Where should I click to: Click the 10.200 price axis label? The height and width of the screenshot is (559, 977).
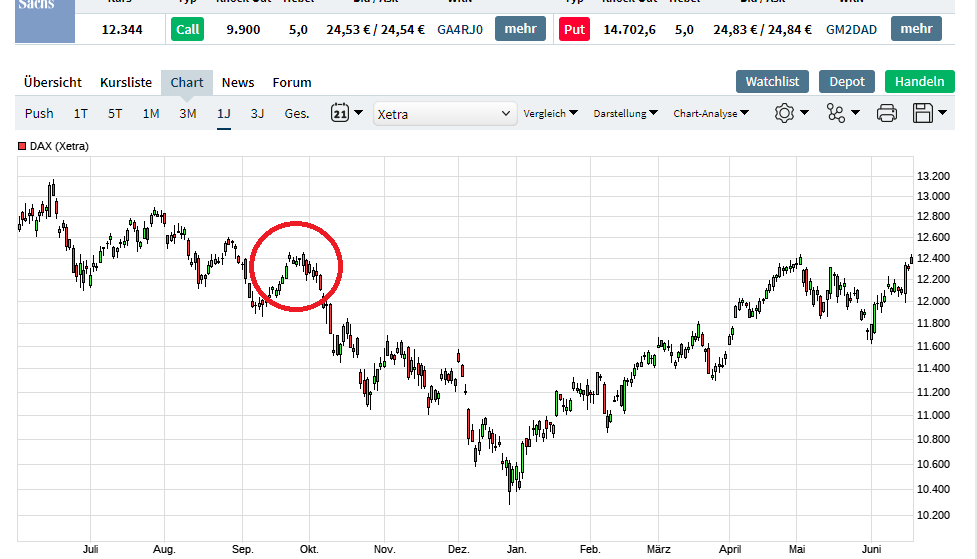pyautogui.click(x=933, y=515)
